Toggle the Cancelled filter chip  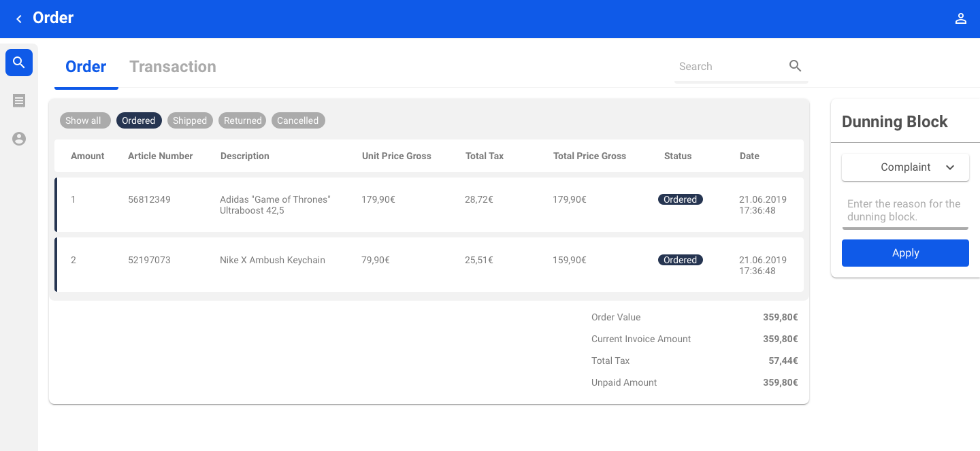(298, 120)
